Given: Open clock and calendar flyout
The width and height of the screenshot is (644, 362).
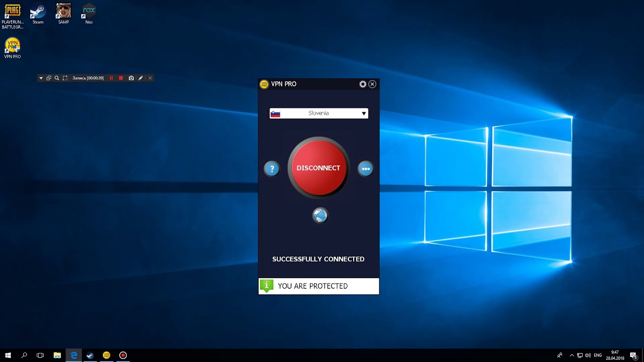Looking at the screenshot, I should pyautogui.click(x=615, y=355).
